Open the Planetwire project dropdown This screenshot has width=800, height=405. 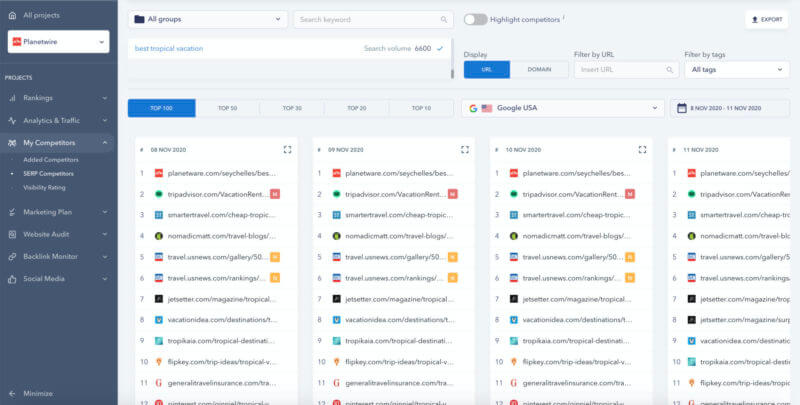(59, 42)
